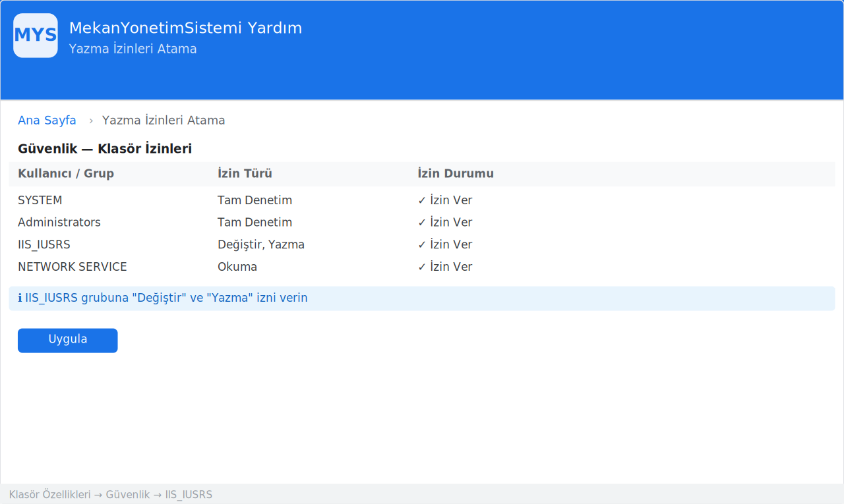Image resolution: width=844 pixels, height=504 pixels.
Task: Click 'Tam Denetim' permission for SYSTEM
Action: coord(255,200)
